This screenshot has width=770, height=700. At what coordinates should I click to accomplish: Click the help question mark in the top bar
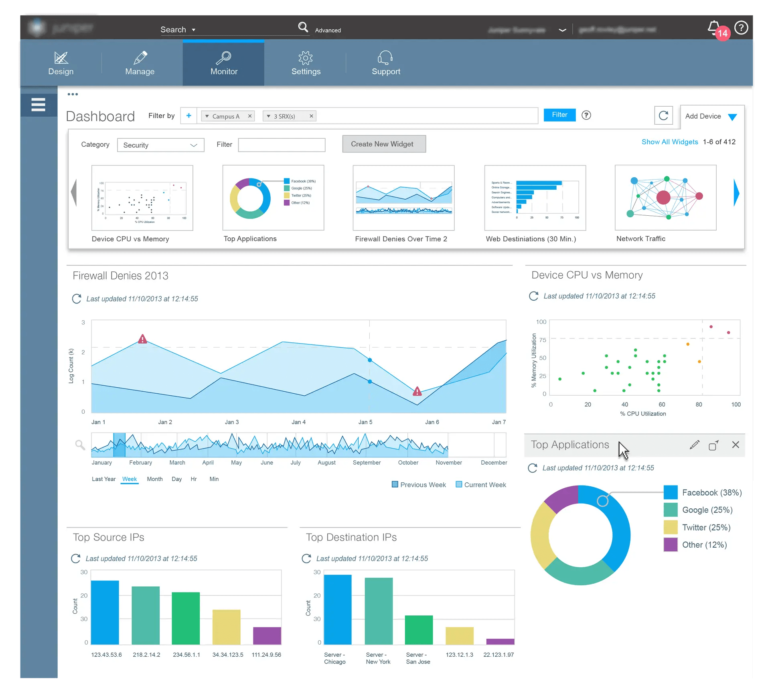click(741, 28)
